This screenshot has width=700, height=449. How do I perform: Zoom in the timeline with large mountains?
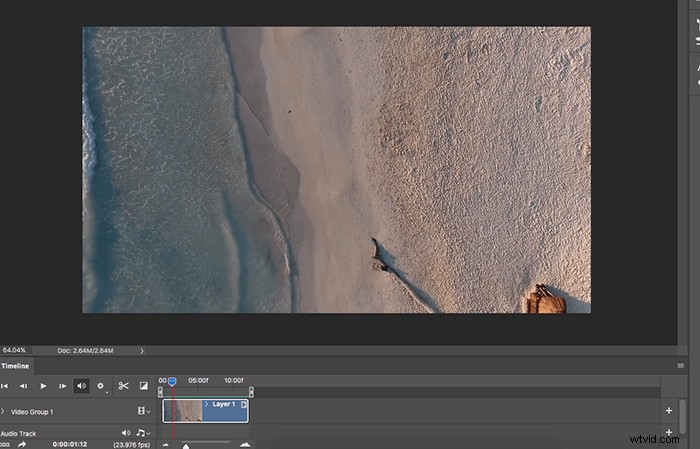pos(245,444)
